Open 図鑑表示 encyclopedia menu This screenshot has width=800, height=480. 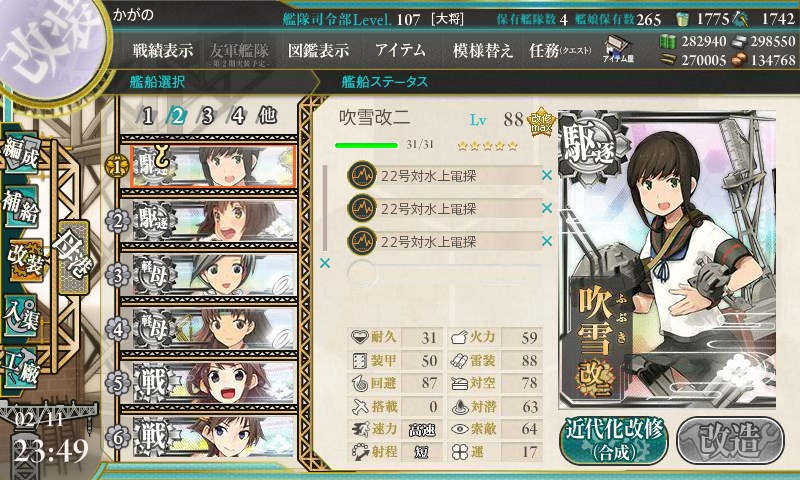(x=318, y=50)
